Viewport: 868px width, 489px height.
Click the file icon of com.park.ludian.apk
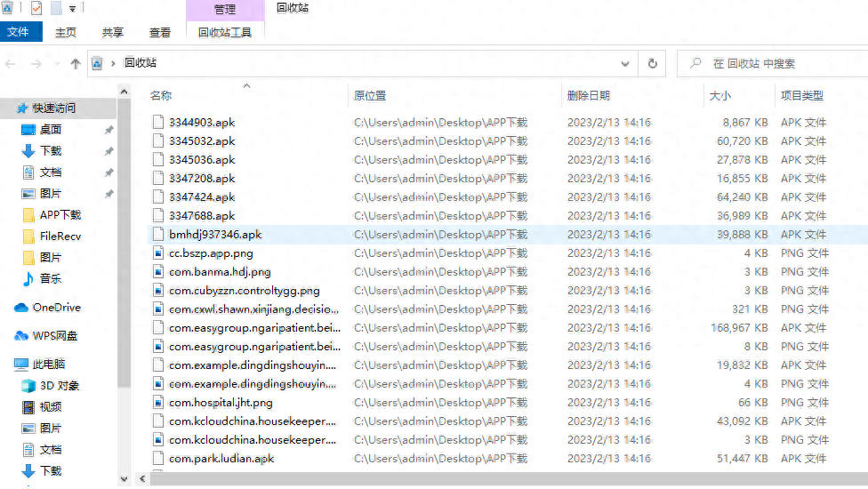(x=158, y=459)
